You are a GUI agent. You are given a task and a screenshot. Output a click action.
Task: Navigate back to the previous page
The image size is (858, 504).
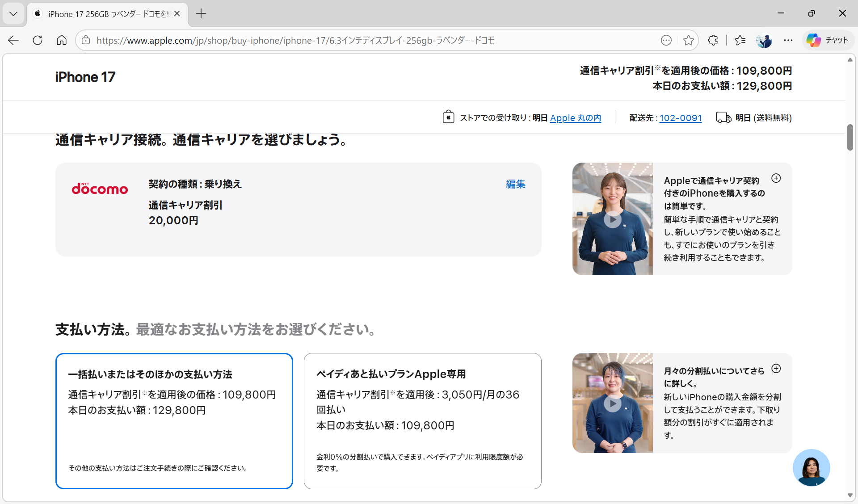(x=13, y=40)
